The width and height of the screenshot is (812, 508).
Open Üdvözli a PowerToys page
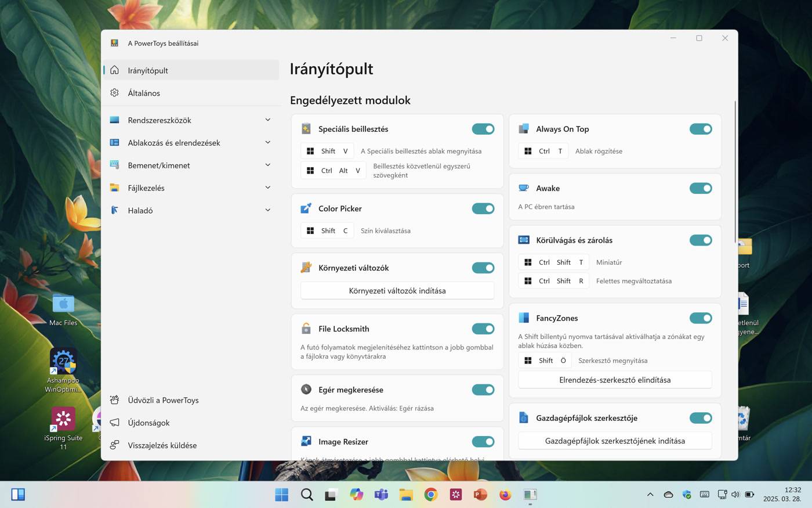click(191, 400)
